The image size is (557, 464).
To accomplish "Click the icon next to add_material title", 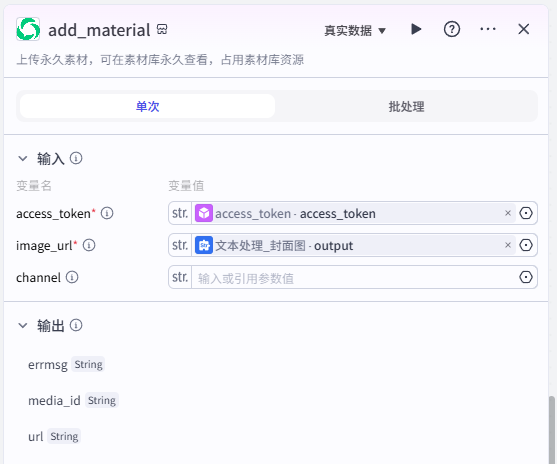I will click(x=162, y=29).
